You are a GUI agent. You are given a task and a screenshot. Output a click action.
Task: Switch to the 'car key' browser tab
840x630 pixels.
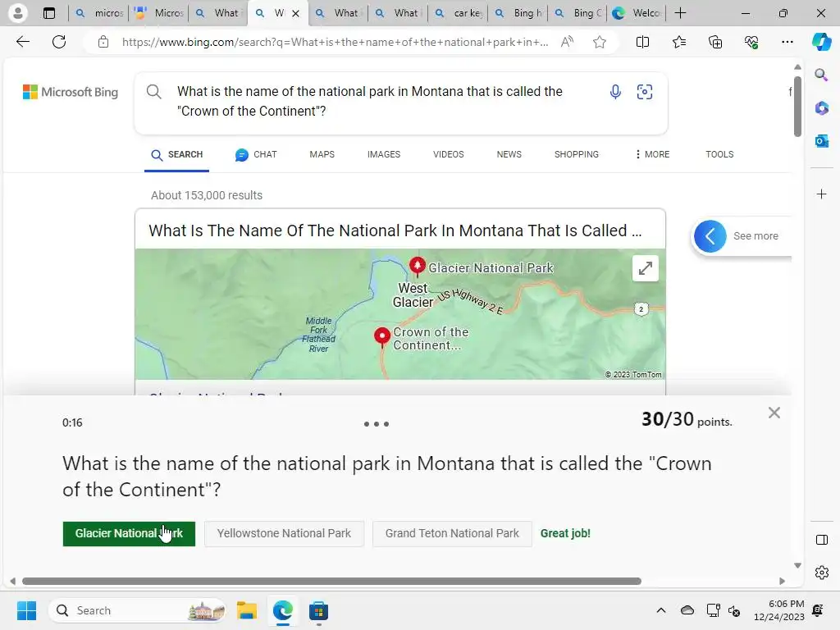pyautogui.click(x=458, y=13)
